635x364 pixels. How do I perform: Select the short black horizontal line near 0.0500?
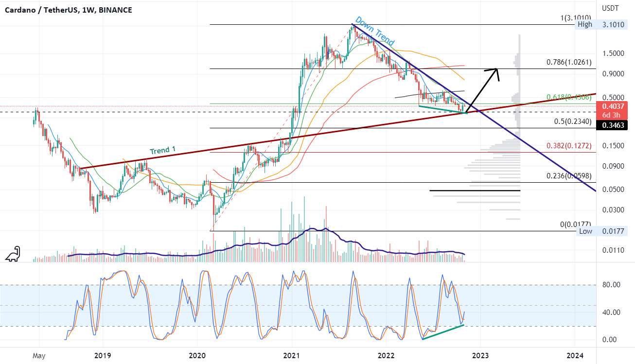(475, 190)
